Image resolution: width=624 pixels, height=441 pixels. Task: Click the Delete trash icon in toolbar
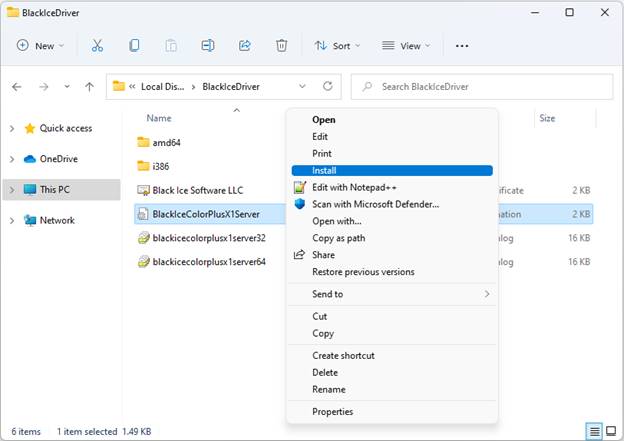click(282, 46)
